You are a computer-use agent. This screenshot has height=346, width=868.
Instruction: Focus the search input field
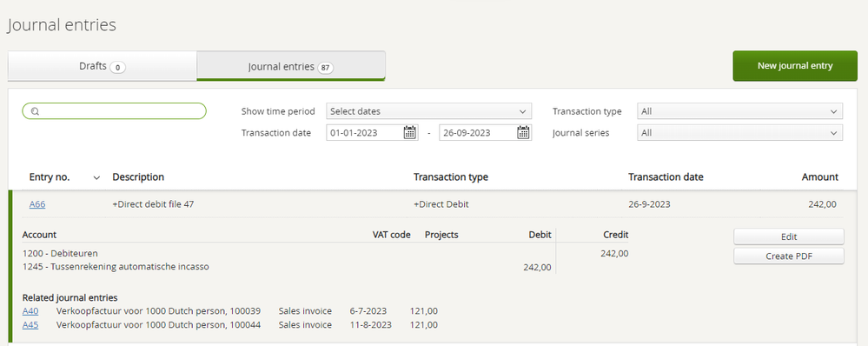click(114, 111)
